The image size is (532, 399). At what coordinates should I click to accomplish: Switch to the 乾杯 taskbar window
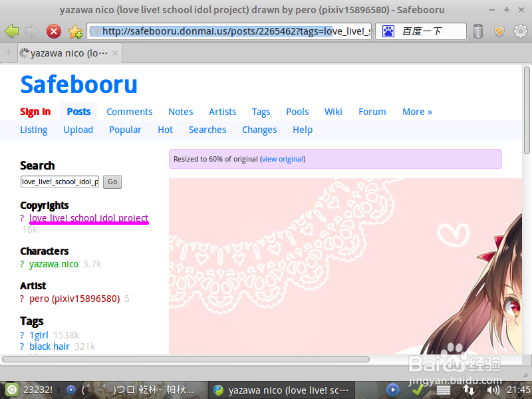tap(132, 390)
